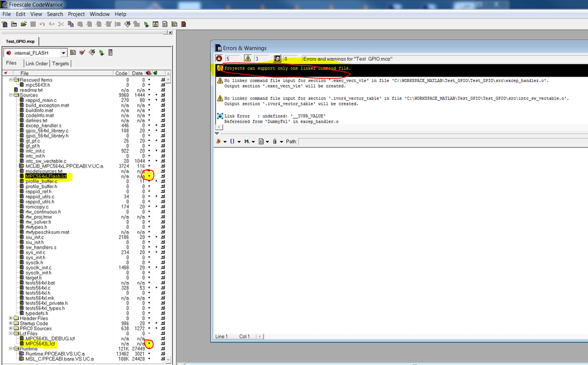
Task: Click the green Debug arrow in main toolbar
Action: [146, 24]
